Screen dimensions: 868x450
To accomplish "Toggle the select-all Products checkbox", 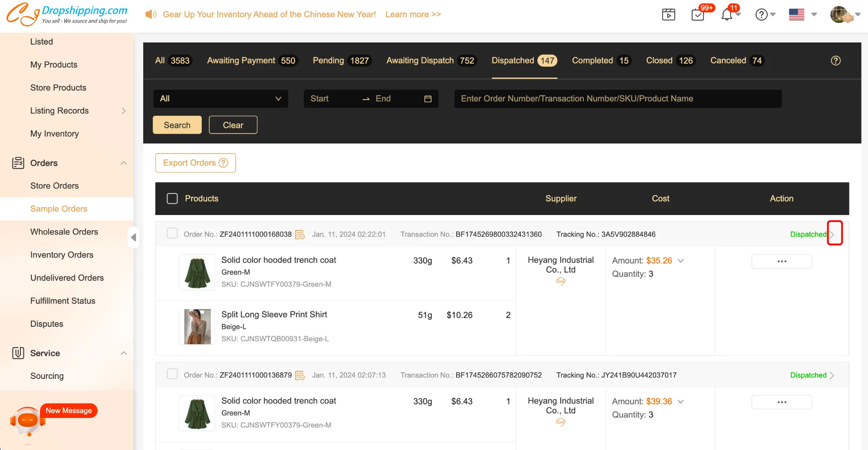I will point(172,199).
